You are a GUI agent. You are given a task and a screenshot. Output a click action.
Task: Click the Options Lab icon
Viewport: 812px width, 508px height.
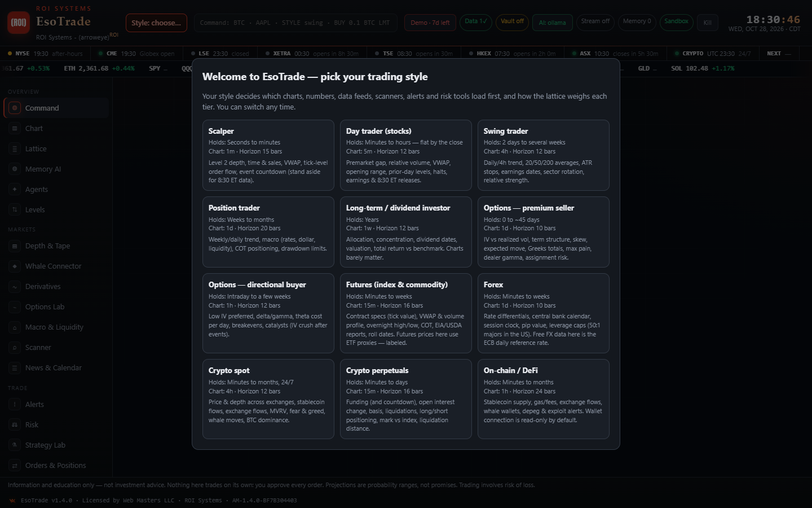point(15,306)
